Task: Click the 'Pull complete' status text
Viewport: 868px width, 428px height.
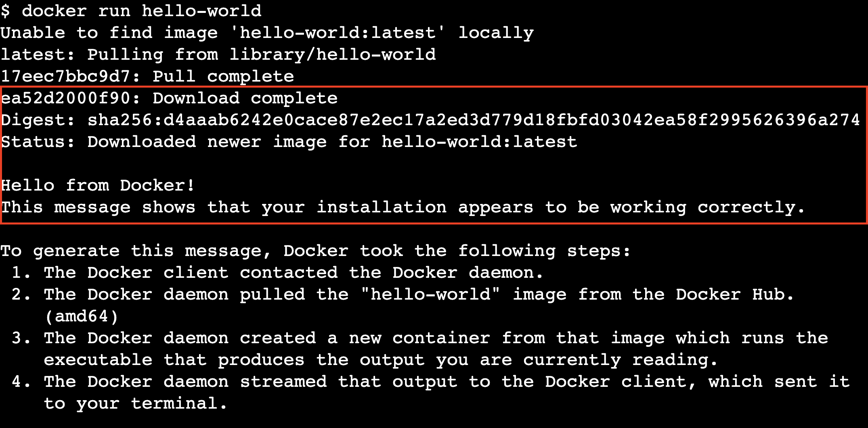Action: click(x=223, y=76)
